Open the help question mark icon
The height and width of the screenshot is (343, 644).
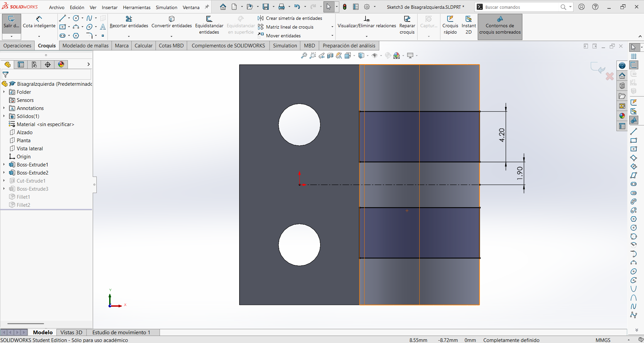point(595,7)
